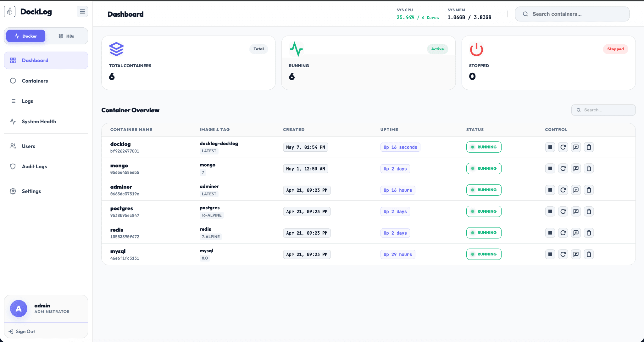Restart the postgres container
The width and height of the screenshot is (644, 342).
563,211
